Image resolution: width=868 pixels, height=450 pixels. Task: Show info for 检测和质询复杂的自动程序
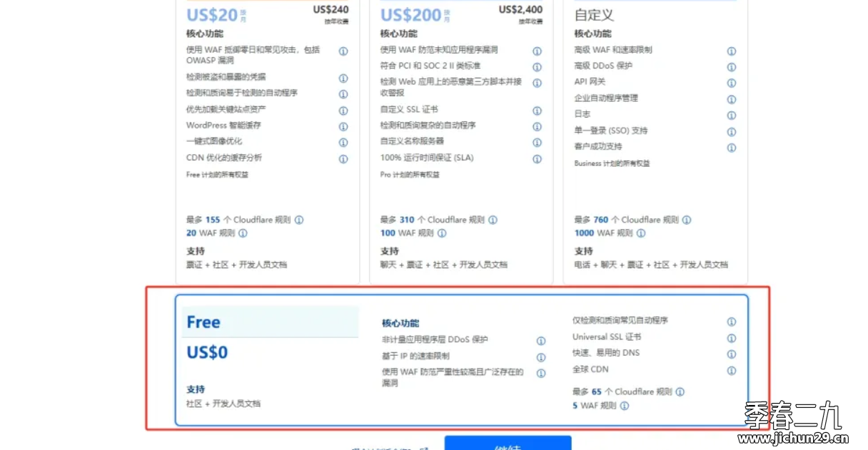538,127
